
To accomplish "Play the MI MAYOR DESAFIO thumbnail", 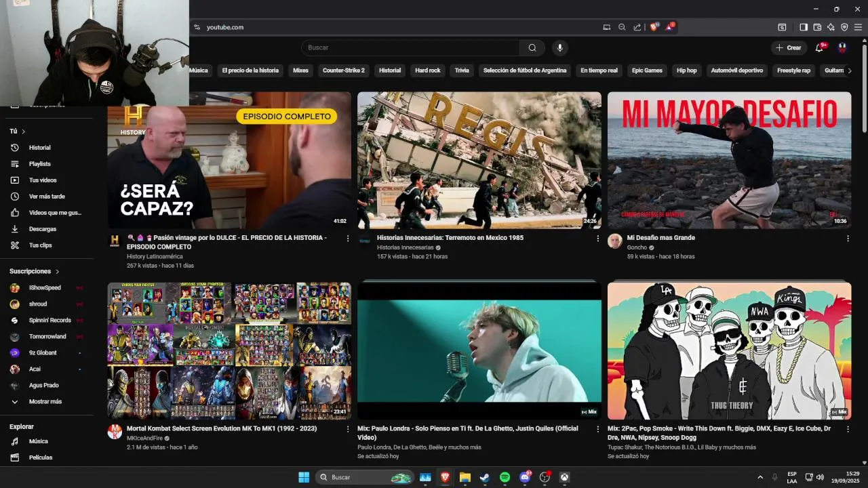I will [729, 161].
